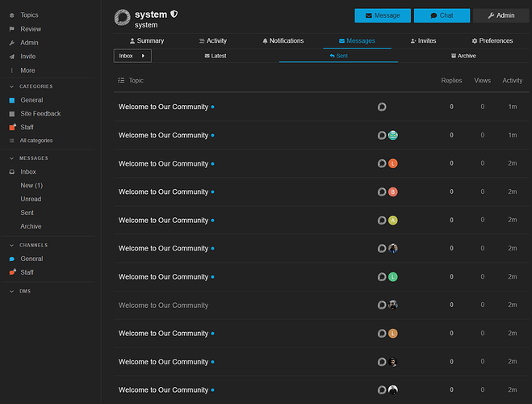Click the tan L avatar participant

[393, 334]
